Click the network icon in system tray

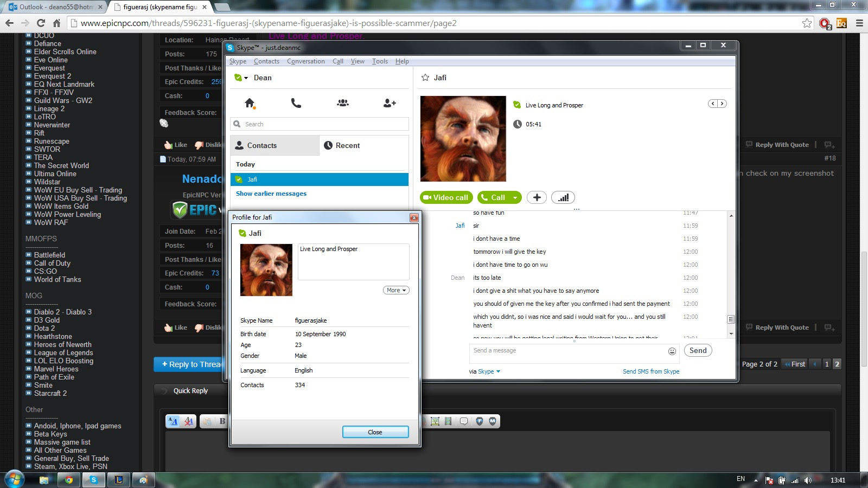(795, 480)
